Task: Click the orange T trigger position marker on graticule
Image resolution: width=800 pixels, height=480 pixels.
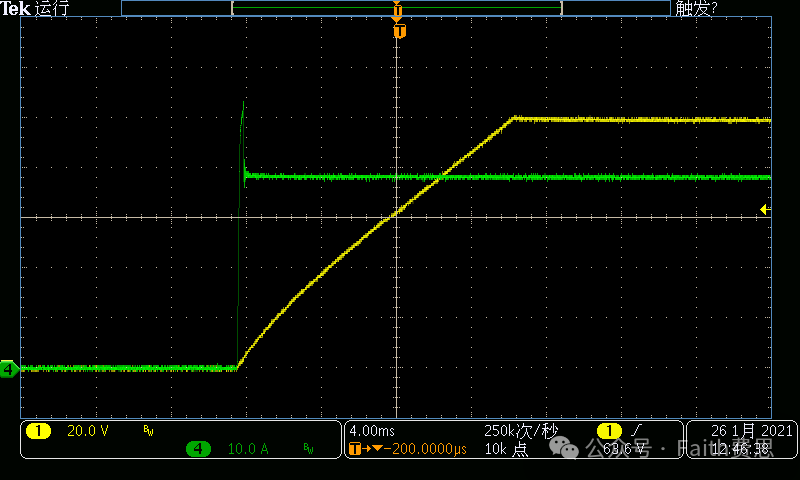Action: tap(399, 32)
